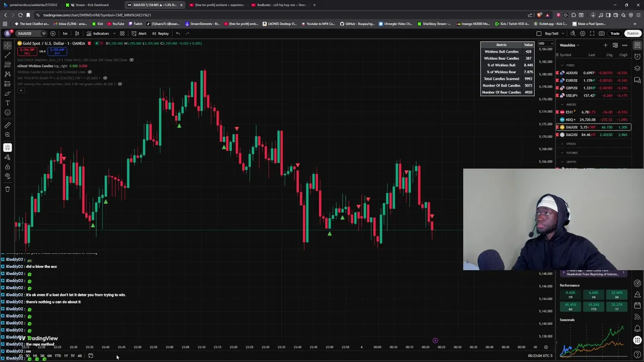
Task: Collapse the FUTURES watchlist section
Action: point(562,153)
